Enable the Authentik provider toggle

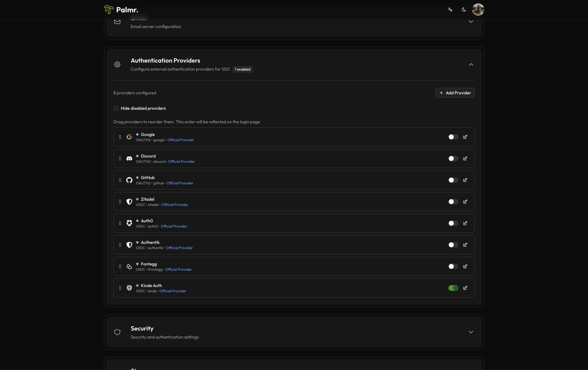click(453, 245)
